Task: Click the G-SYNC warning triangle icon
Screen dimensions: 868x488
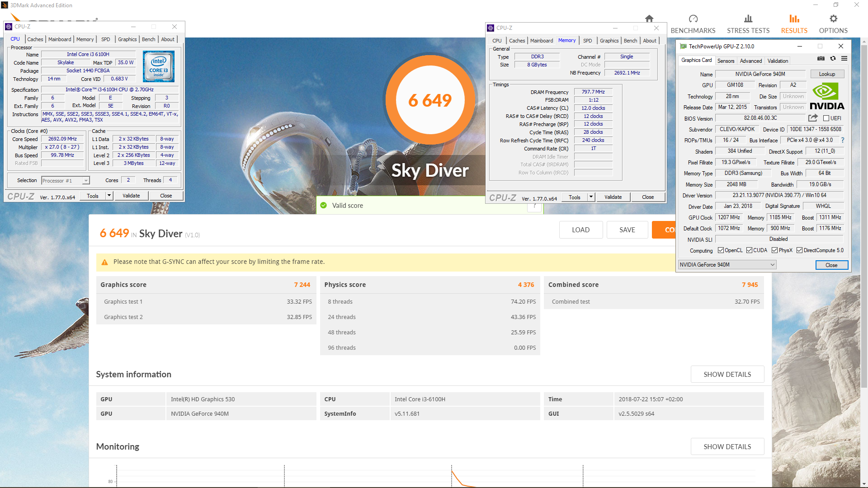Action: pos(105,262)
